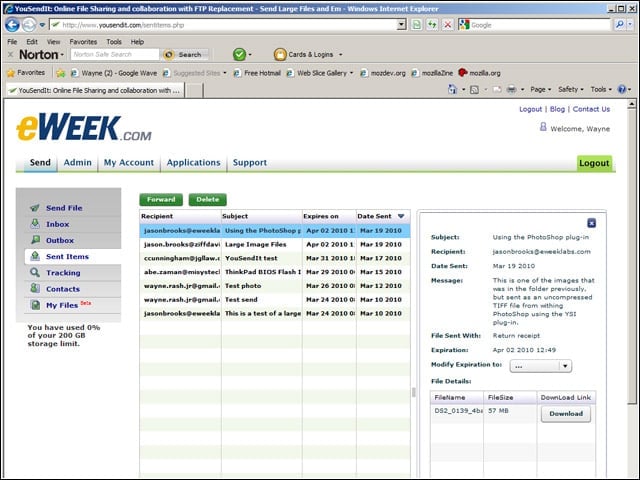
Task: Click the green Forward button
Action: (x=161, y=200)
